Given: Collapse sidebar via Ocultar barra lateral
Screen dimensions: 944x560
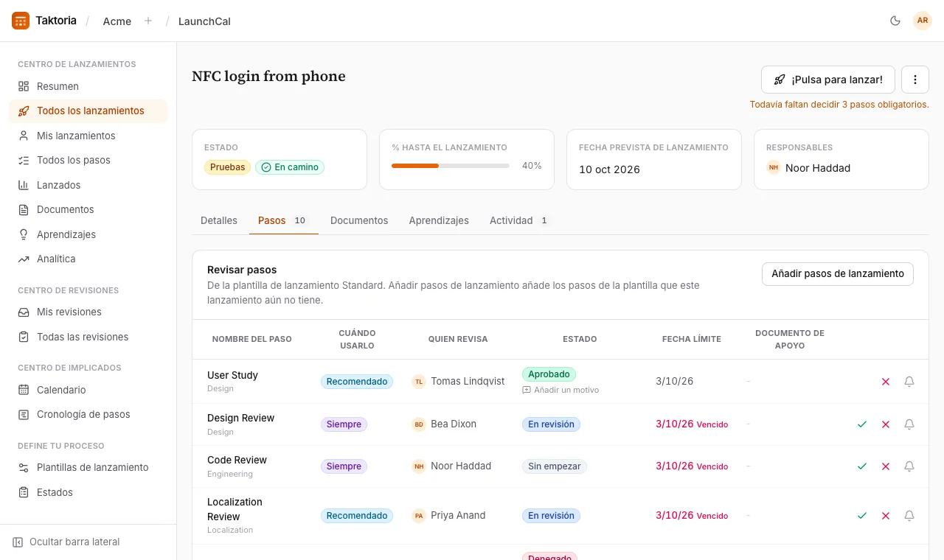Looking at the screenshot, I should [x=66, y=542].
